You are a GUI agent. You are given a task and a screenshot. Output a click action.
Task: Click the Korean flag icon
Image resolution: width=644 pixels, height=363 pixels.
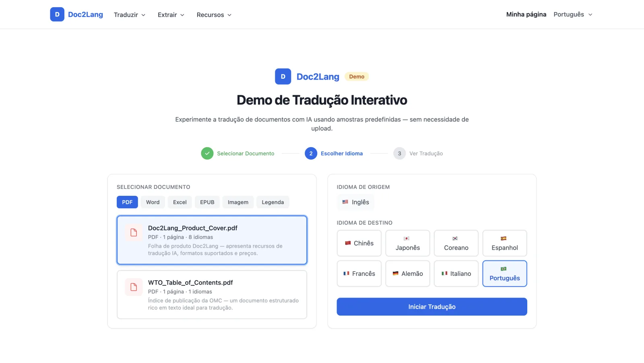(x=455, y=238)
